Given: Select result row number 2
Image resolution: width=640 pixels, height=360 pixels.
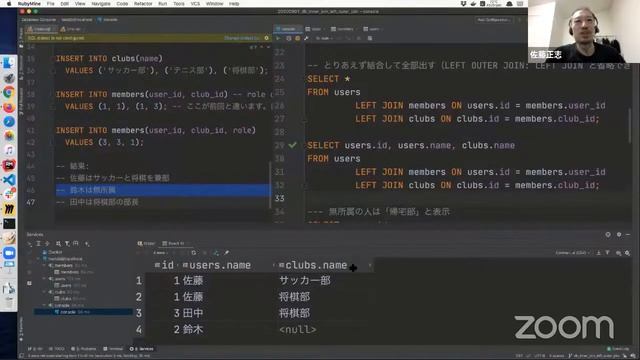Looking at the screenshot, I should point(139,297).
